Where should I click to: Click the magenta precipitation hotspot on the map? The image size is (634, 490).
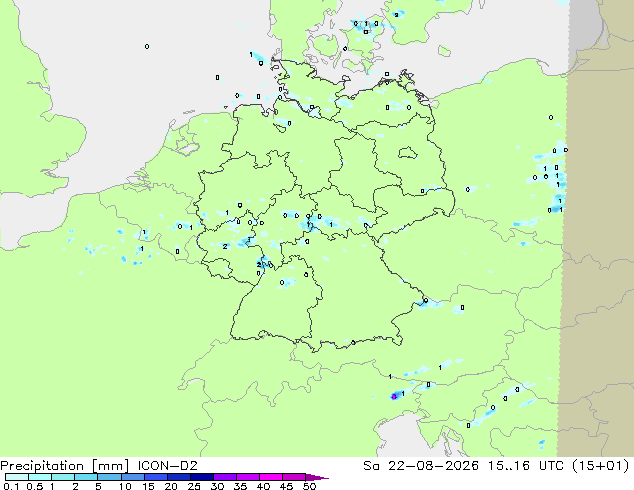(x=394, y=397)
